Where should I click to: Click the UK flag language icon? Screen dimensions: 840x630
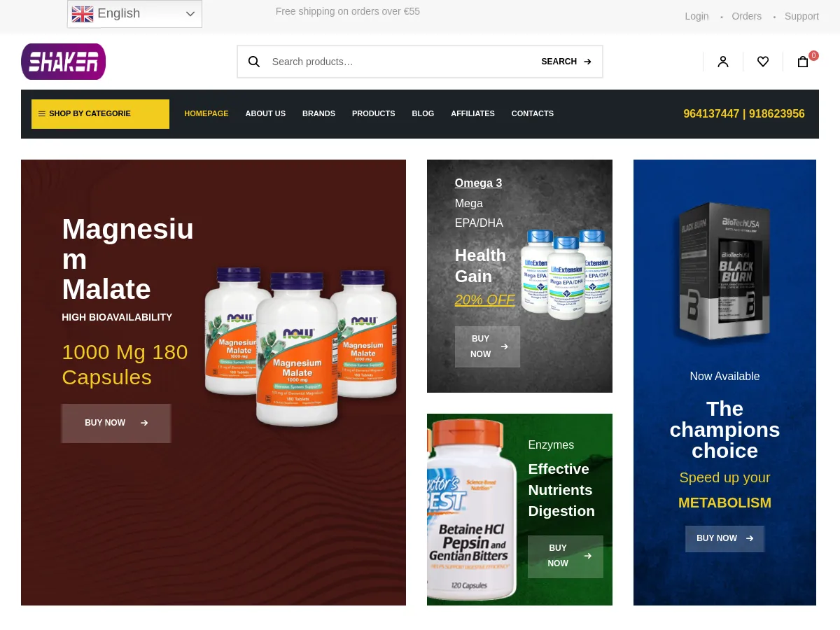point(83,14)
